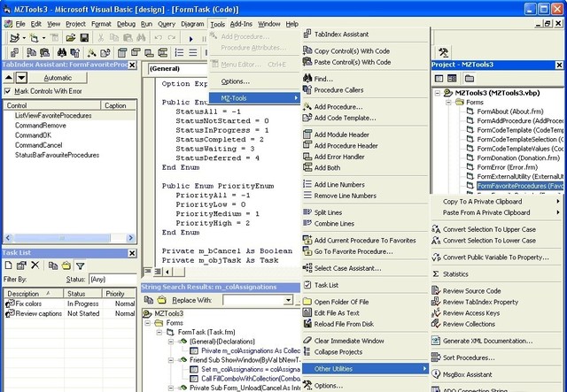Choose Convert Selection To Upper Case
The image size is (567, 392).
pos(489,229)
